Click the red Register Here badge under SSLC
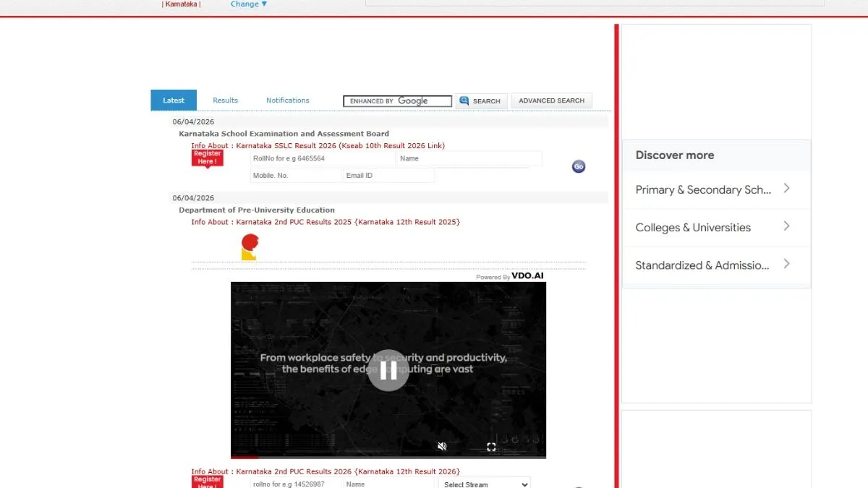This screenshot has height=488, width=868. pos(207,158)
